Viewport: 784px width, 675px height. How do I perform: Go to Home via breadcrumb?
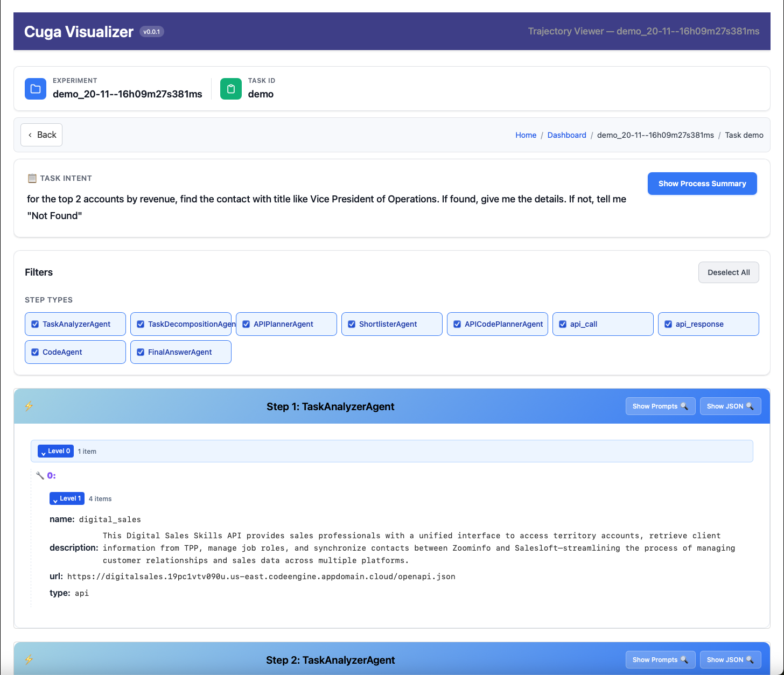point(526,135)
